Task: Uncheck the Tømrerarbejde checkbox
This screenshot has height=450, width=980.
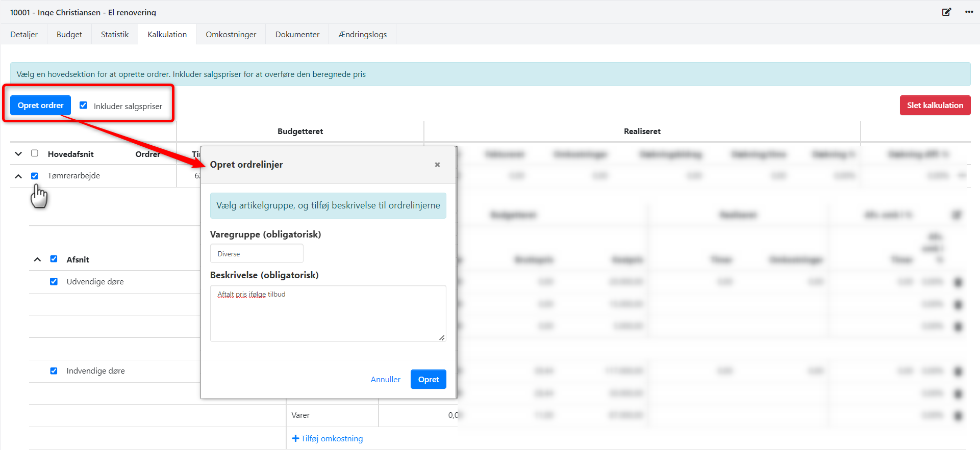Action: [35, 176]
